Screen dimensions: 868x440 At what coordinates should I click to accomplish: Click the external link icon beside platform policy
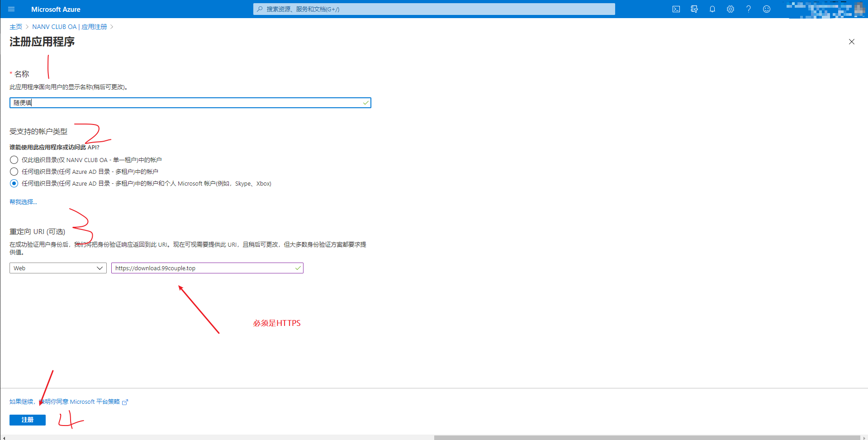click(125, 402)
